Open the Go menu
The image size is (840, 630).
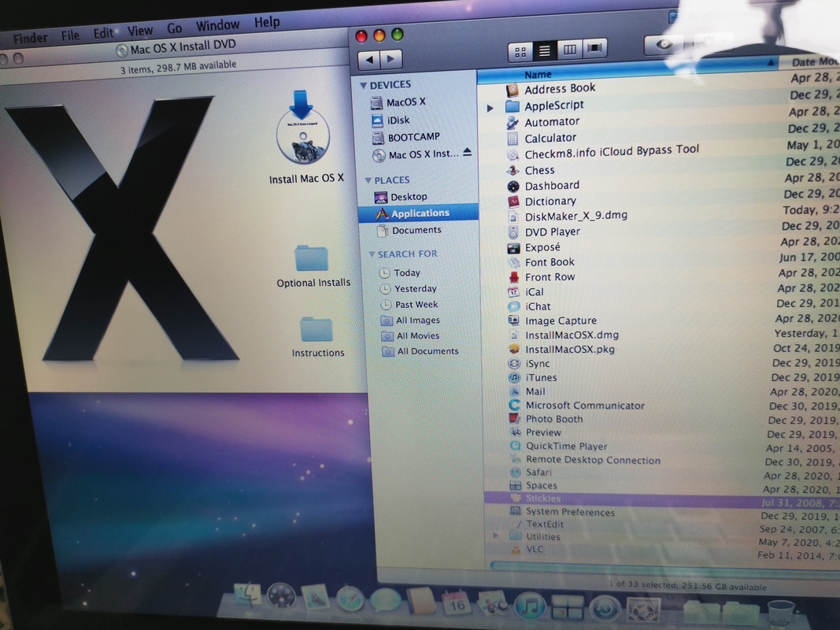tap(174, 28)
